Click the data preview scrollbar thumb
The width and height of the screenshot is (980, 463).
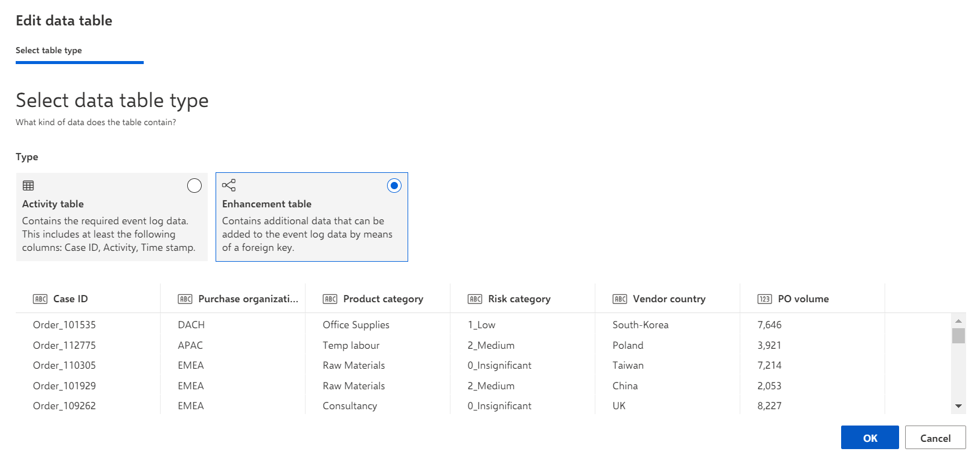coord(958,335)
